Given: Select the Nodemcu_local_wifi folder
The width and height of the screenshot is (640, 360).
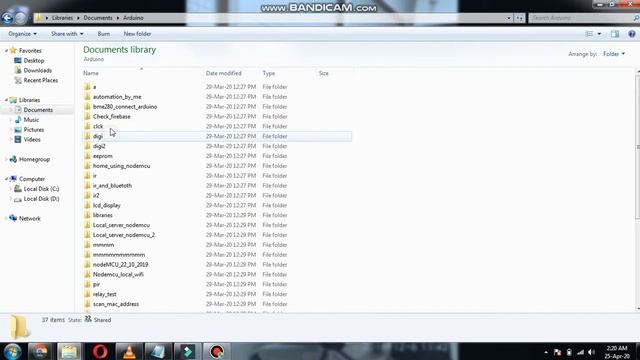Looking at the screenshot, I should (118, 274).
